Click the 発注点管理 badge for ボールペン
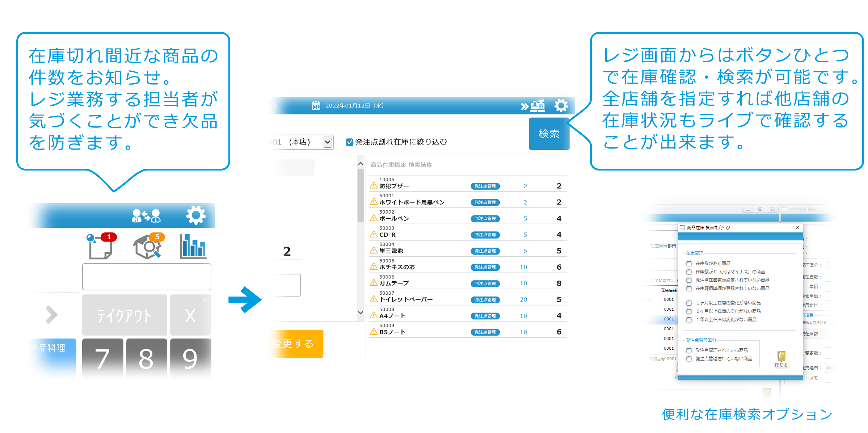Screen dimensions: 868x433 [485, 218]
